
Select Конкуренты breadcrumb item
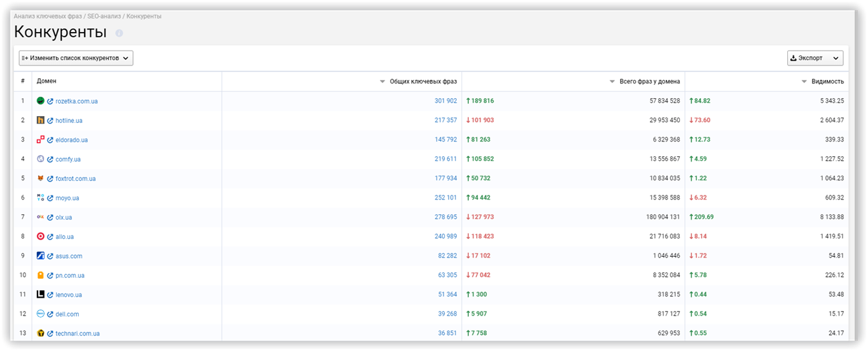click(x=144, y=15)
